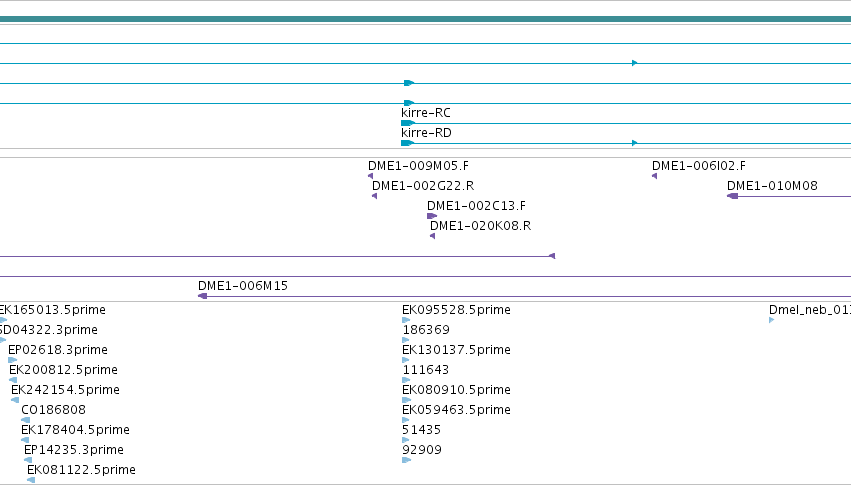This screenshot has width=851, height=485.
Task: Select EK095528.5prime EST label
Action: [456, 310]
